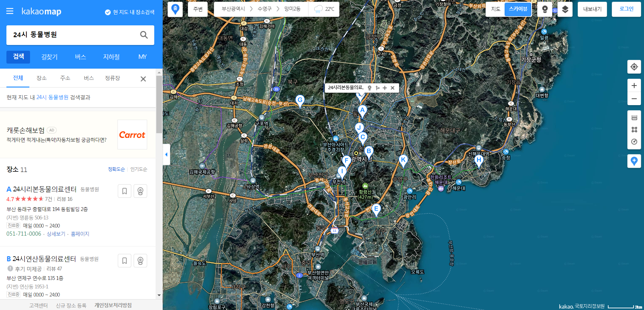Select 전체 results filter tab
The image size is (644, 310).
pos(18,78)
